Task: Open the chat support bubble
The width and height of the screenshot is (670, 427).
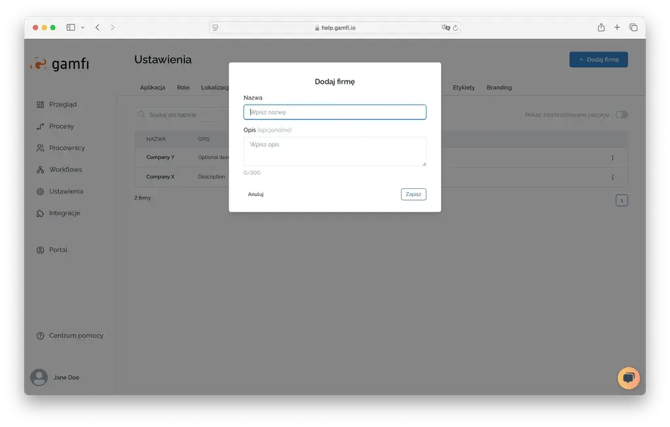Action: point(628,377)
